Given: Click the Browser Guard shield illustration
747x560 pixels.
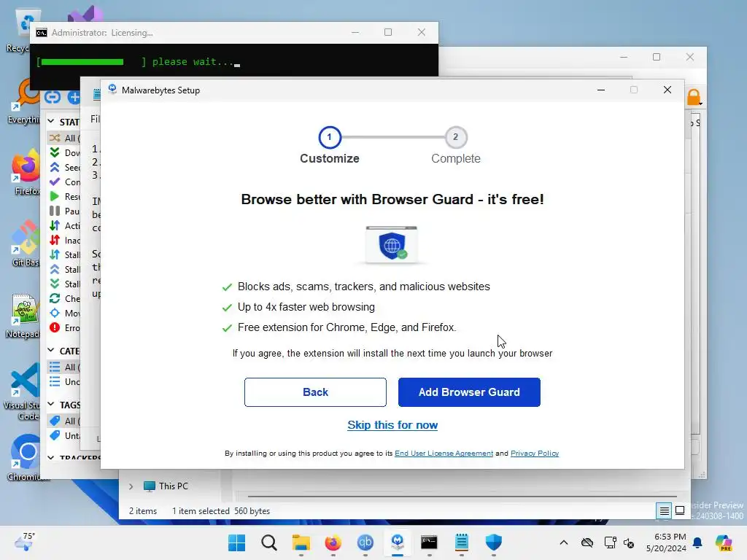Looking at the screenshot, I should (x=392, y=245).
